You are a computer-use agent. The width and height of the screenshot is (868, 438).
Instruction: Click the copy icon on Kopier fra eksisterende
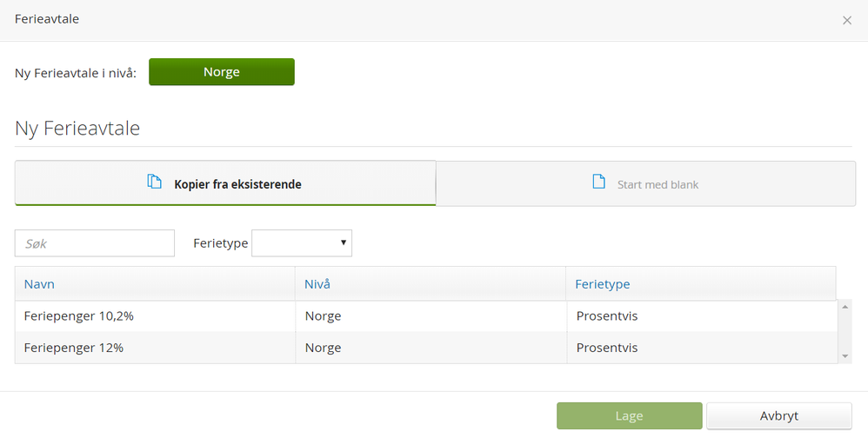(155, 182)
